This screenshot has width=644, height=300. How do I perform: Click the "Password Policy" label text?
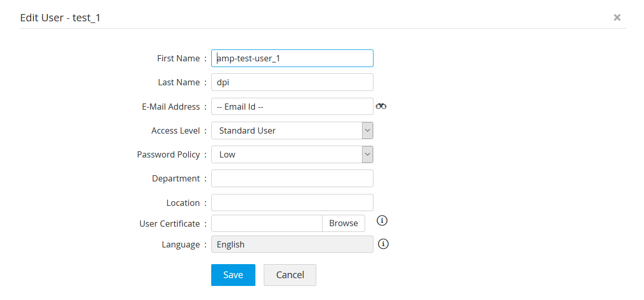pyautogui.click(x=169, y=154)
